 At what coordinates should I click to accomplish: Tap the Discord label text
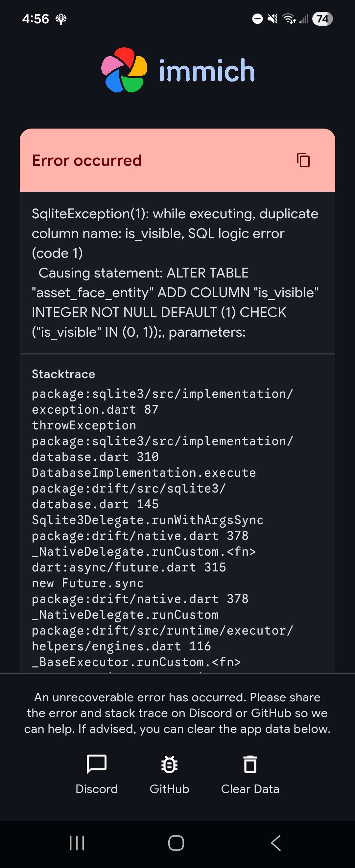pyautogui.click(x=97, y=789)
